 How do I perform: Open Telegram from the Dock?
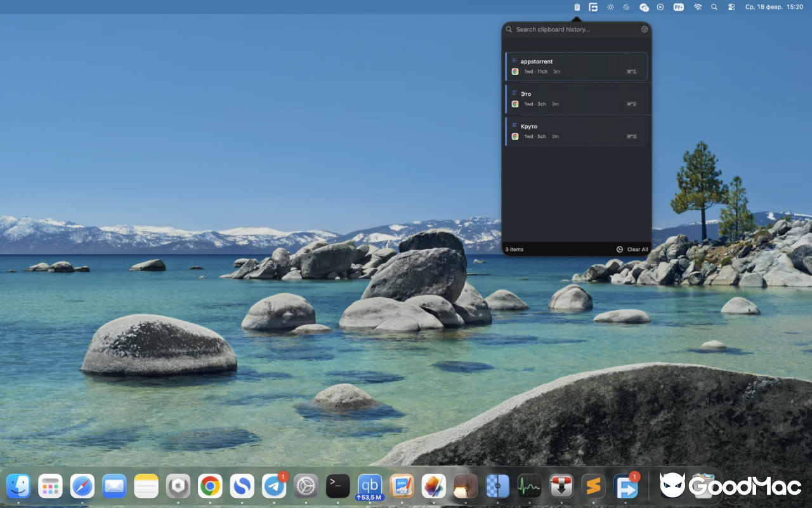click(x=274, y=486)
